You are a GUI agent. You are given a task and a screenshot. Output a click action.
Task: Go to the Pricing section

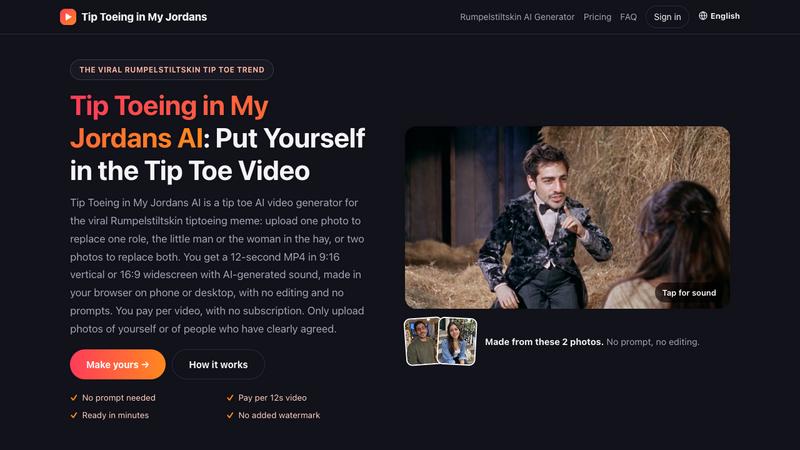[597, 17]
